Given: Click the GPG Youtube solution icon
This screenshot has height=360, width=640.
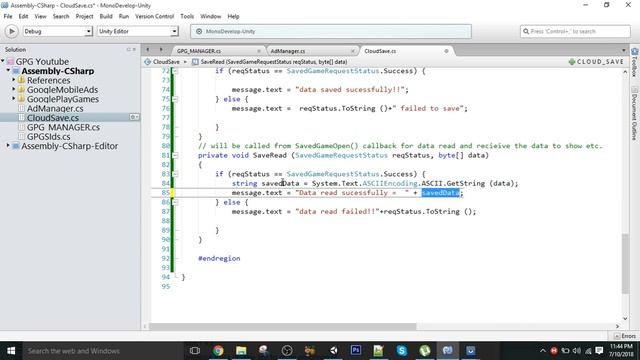Looking at the screenshot, I should [x=11, y=62].
